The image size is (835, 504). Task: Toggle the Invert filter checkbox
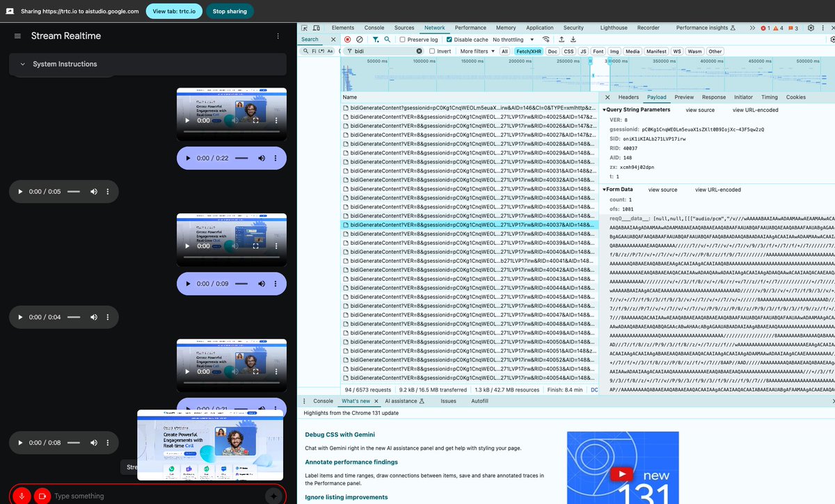(432, 51)
